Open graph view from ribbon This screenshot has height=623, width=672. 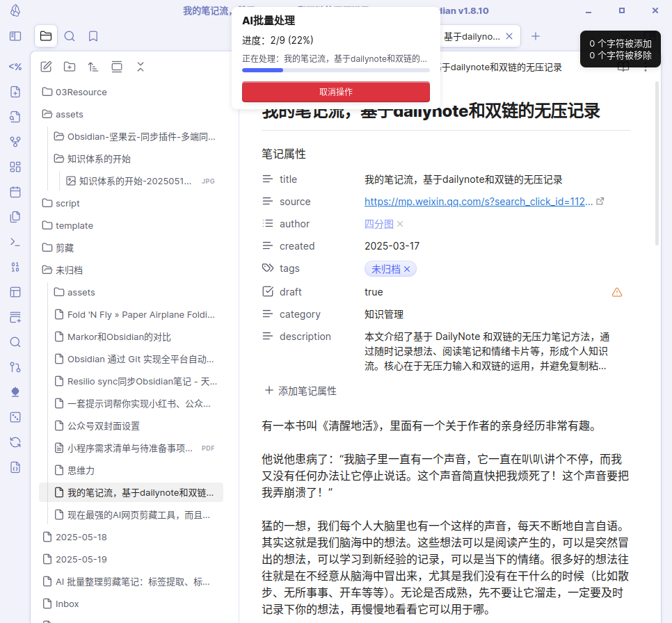pyautogui.click(x=15, y=142)
